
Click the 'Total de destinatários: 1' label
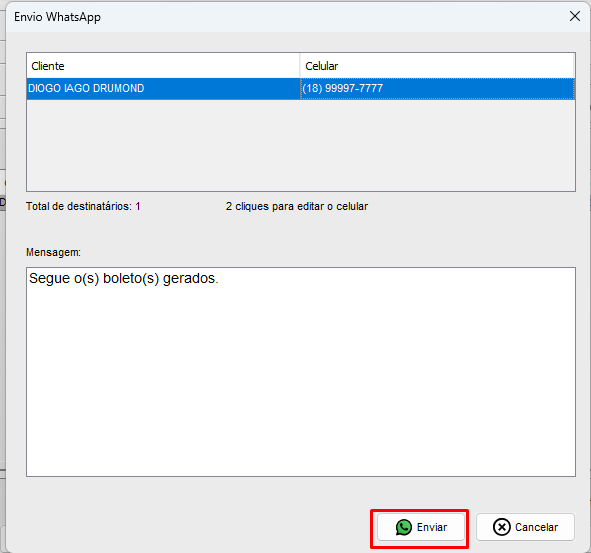click(83, 207)
